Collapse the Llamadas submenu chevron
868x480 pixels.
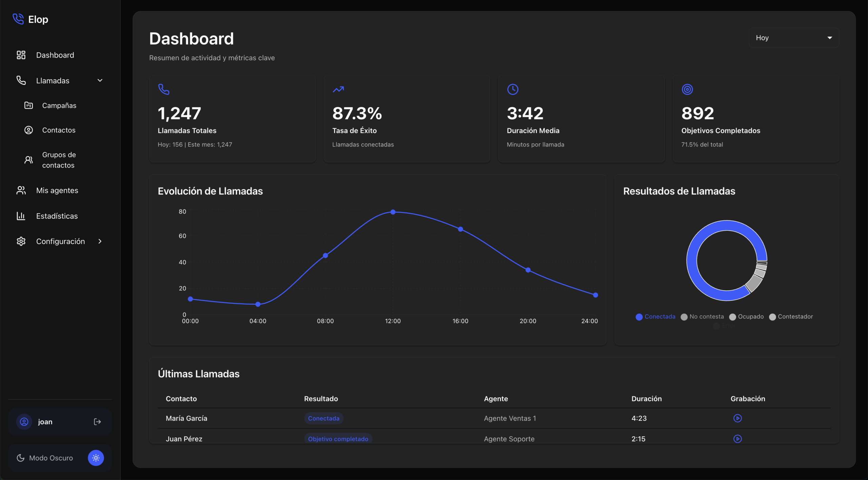point(100,81)
